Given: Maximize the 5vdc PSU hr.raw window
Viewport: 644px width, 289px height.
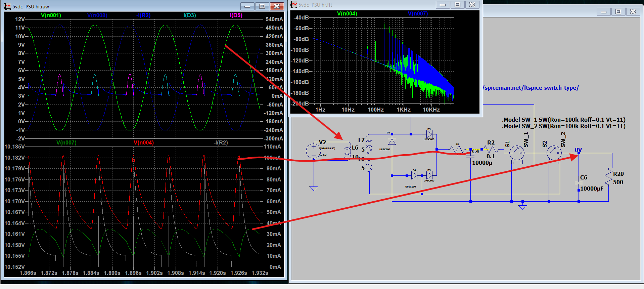Looking at the screenshot, I should [262, 6].
